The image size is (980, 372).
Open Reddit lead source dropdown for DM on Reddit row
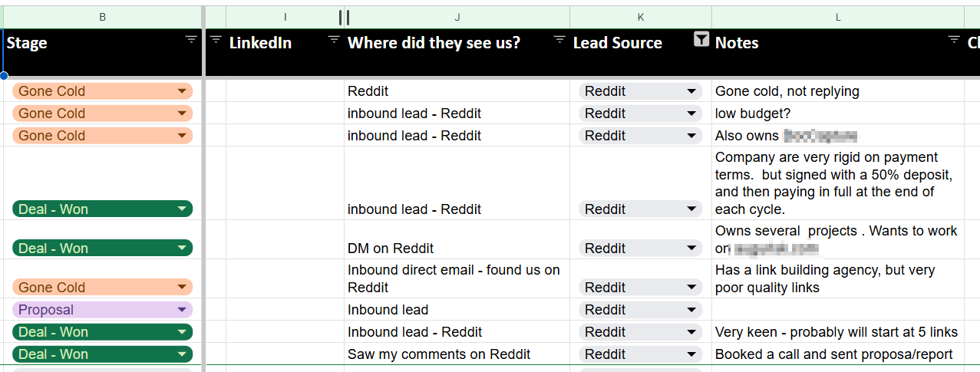(x=640, y=249)
